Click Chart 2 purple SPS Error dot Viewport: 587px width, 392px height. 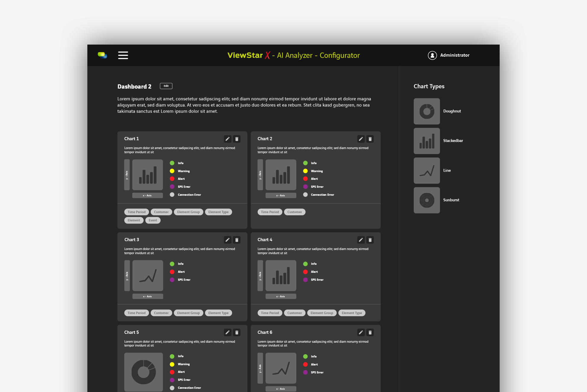point(305,187)
